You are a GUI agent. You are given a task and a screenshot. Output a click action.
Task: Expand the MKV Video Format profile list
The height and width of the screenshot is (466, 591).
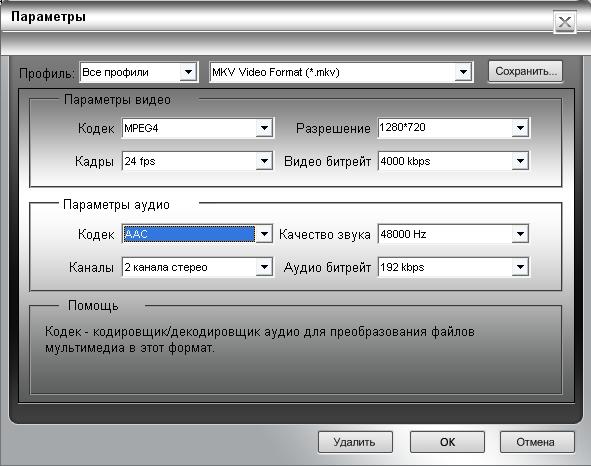463,72
